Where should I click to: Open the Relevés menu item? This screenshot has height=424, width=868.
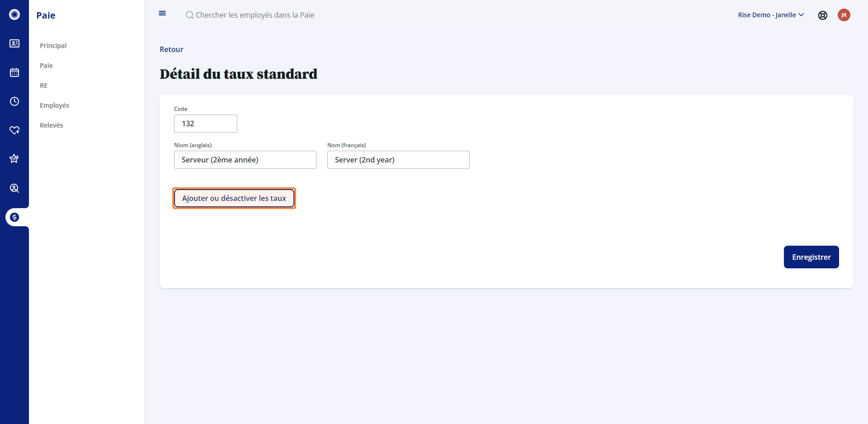[x=51, y=125]
